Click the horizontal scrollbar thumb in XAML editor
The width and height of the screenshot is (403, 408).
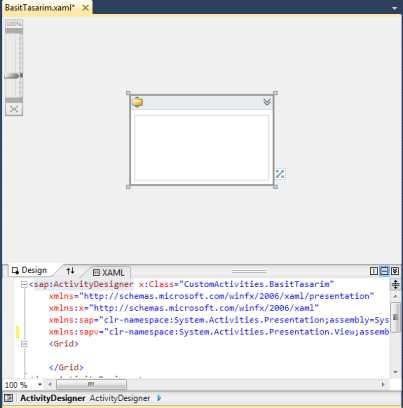tap(91, 385)
